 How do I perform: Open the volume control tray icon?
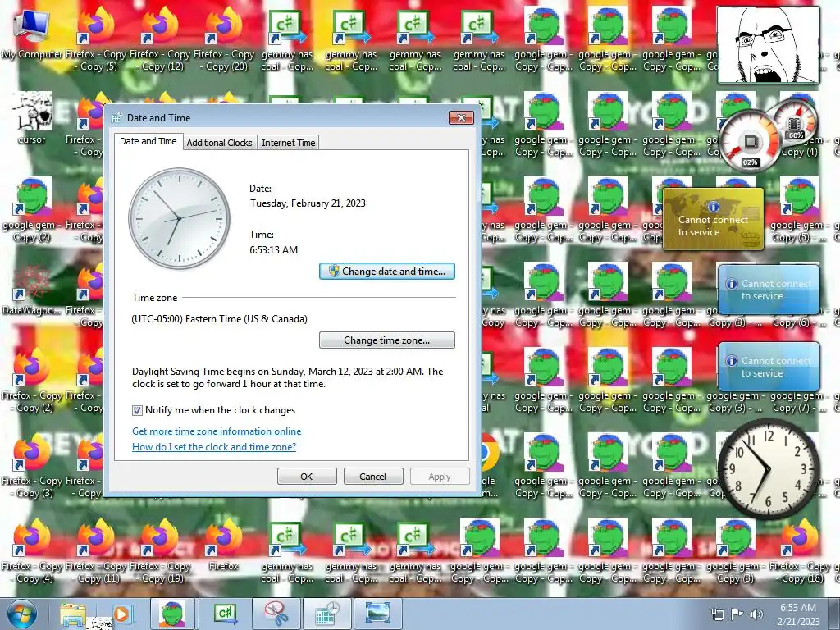(x=756, y=614)
